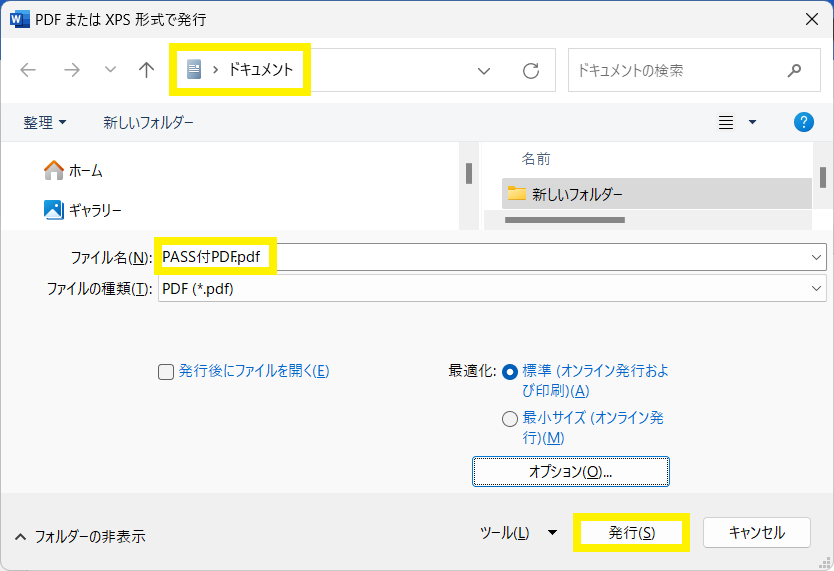Open the recent locations dropdown arrow
This screenshot has width=834, height=571.
click(x=110, y=70)
